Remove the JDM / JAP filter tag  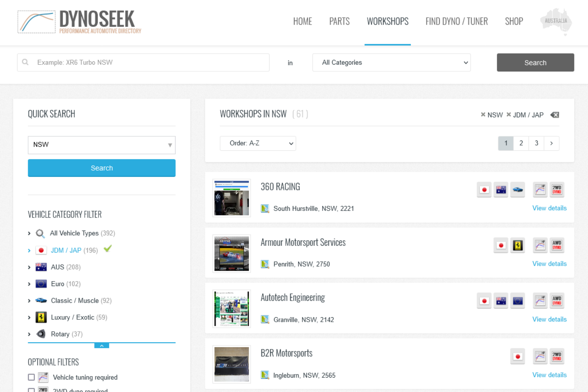click(x=509, y=115)
